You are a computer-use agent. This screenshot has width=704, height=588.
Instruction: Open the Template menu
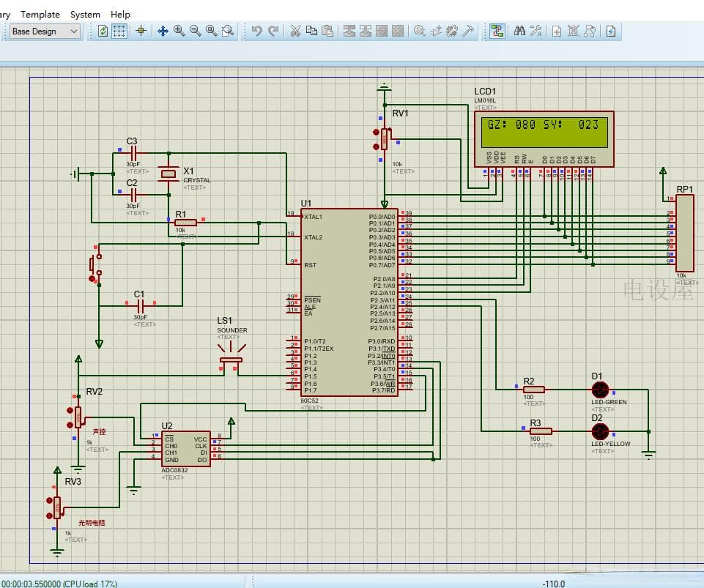40,15
